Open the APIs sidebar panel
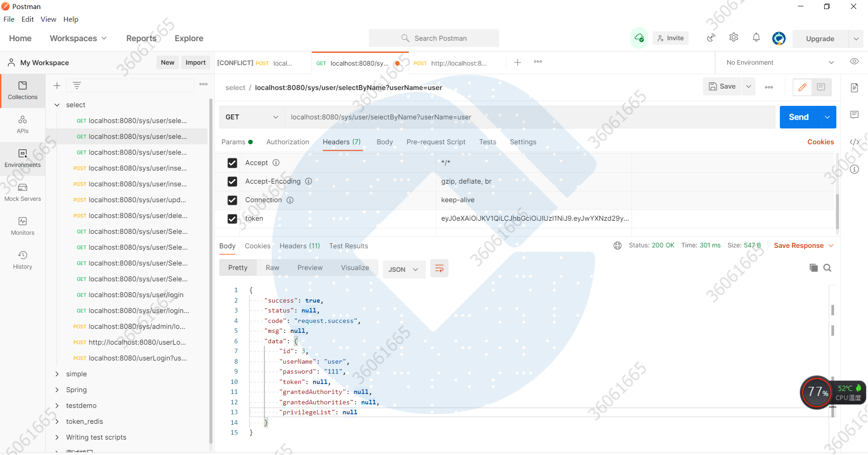The width and height of the screenshot is (868, 455). pos(23,124)
